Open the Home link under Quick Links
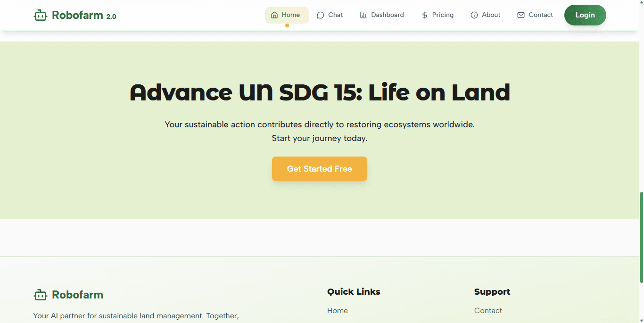This screenshot has height=323, width=644. pos(338,310)
